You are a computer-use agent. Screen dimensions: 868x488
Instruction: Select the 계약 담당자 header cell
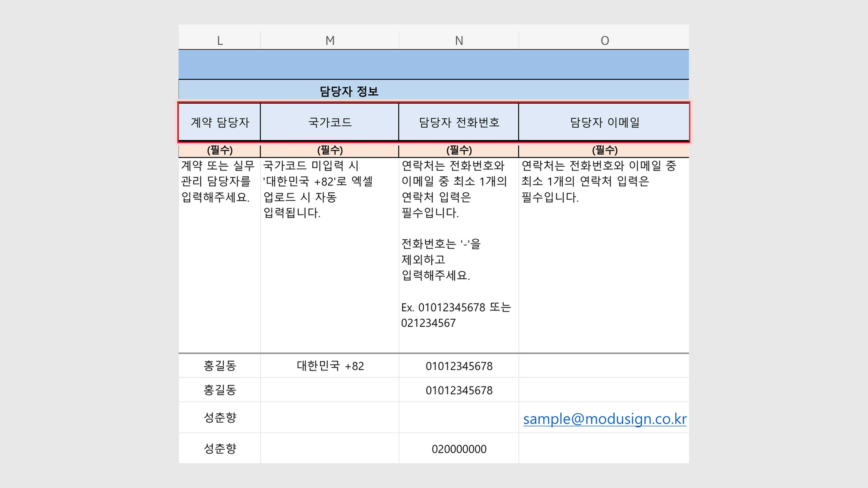(x=220, y=122)
